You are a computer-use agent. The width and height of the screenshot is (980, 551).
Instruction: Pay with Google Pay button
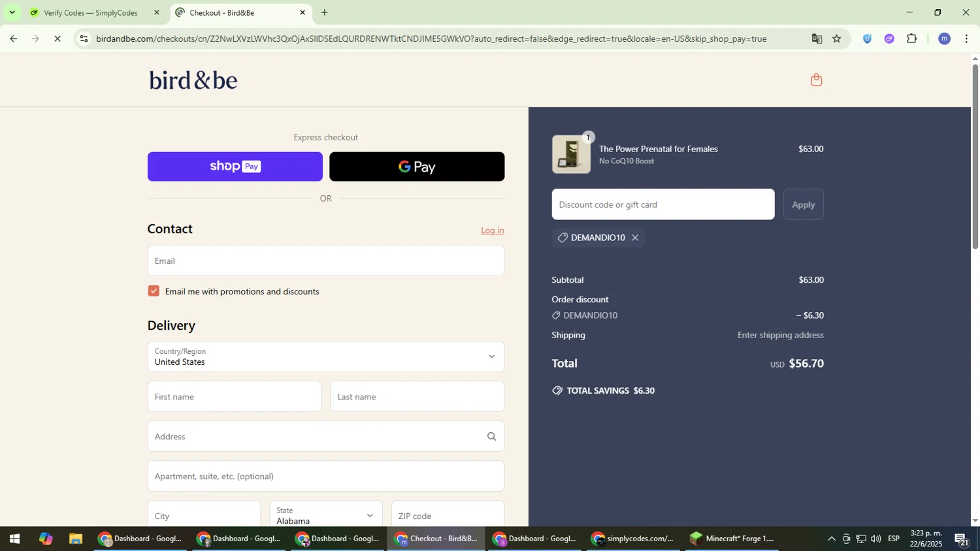click(x=417, y=166)
